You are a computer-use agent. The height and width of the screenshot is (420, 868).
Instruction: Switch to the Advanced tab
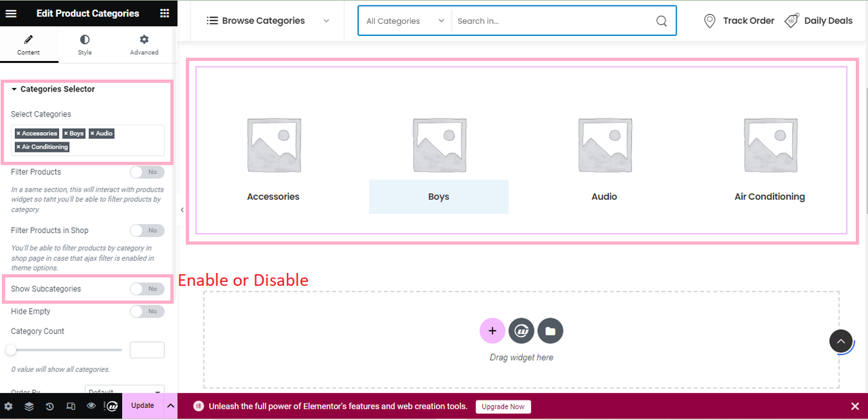(x=144, y=45)
